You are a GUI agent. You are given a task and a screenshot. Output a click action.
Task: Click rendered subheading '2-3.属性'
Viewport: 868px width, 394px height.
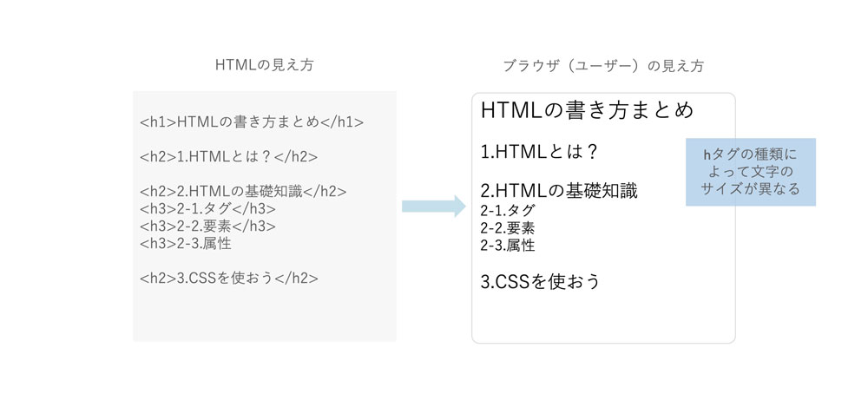(x=508, y=245)
